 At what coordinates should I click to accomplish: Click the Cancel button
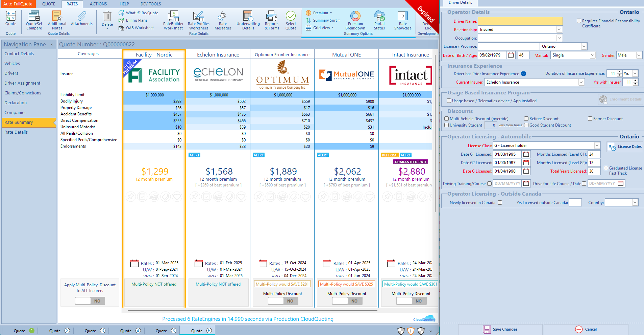tap(586, 329)
